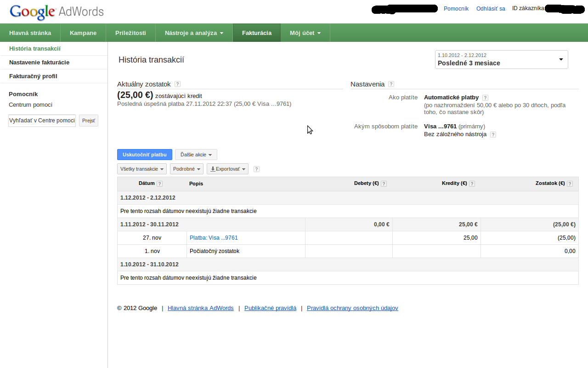
Task: Click help icon beside Bez záložného nástroja
Action: coord(493,134)
